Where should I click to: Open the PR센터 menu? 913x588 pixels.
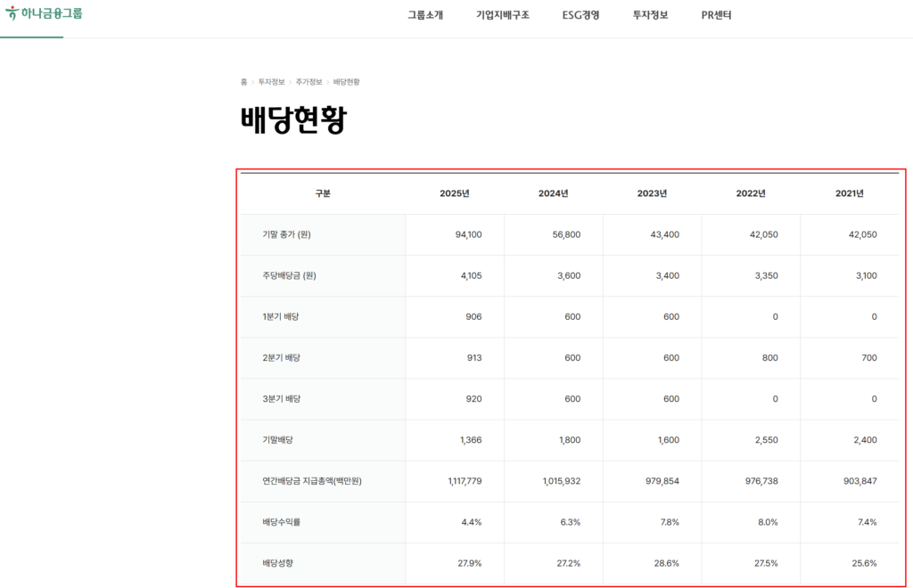point(714,15)
